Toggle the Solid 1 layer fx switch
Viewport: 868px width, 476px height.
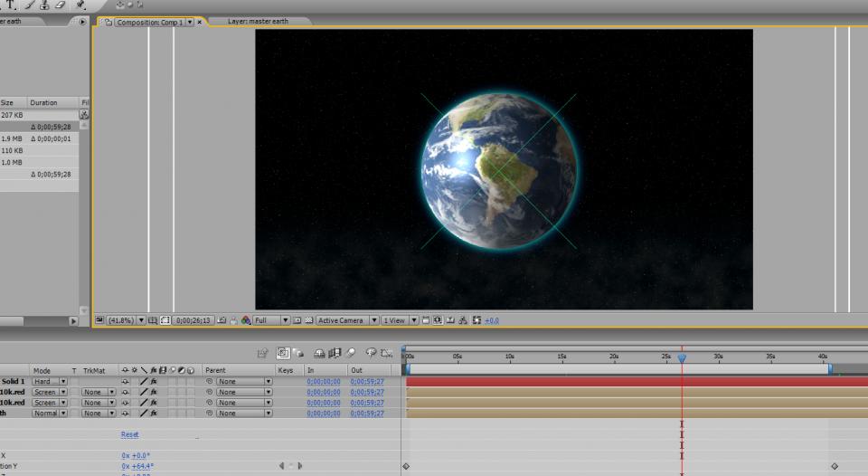tap(154, 382)
